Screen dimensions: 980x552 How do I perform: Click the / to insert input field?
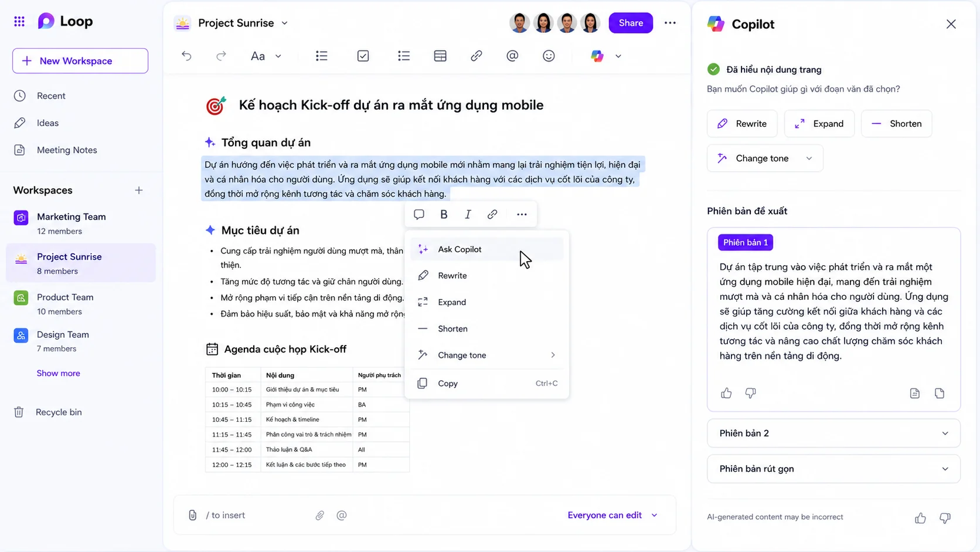[258, 515]
